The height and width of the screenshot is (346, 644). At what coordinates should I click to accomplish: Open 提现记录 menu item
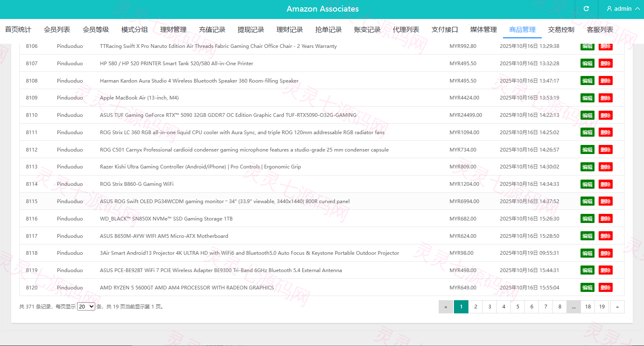[251, 29]
